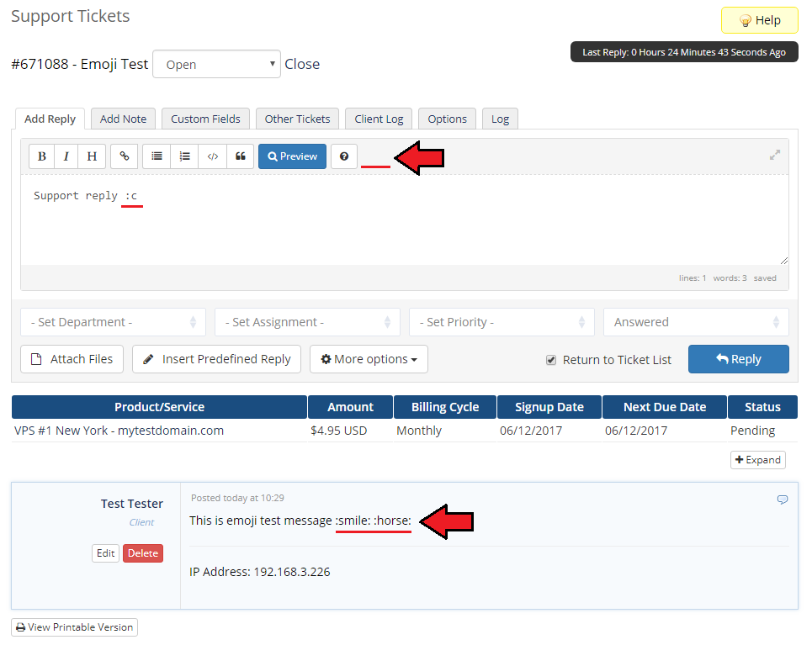Click the Close ticket link
Image resolution: width=812 pixels, height=645 pixels.
[x=302, y=64]
